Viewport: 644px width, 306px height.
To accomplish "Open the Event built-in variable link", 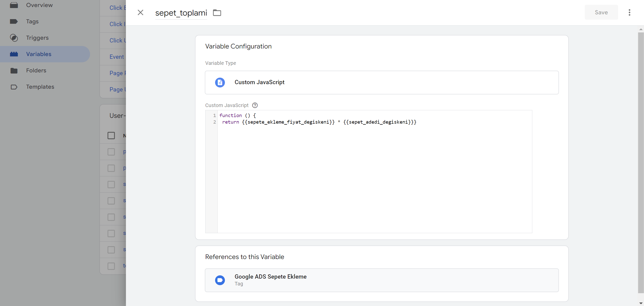I will click(117, 57).
